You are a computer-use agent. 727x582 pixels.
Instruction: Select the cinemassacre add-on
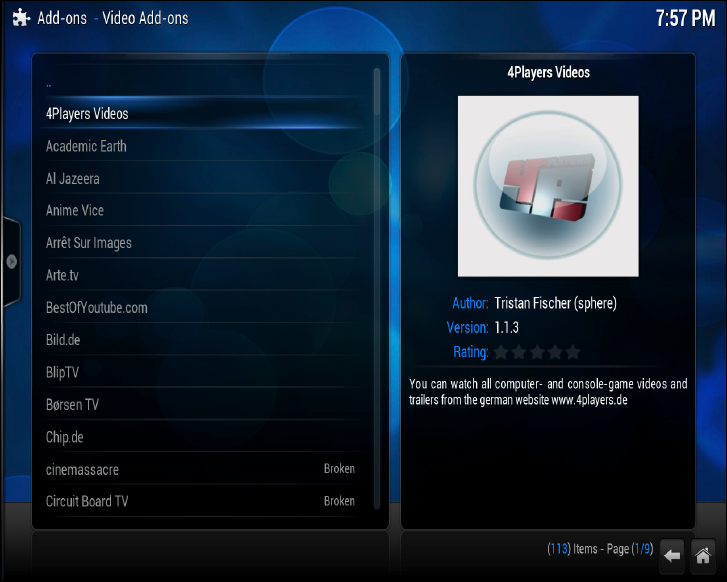click(x=204, y=469)
